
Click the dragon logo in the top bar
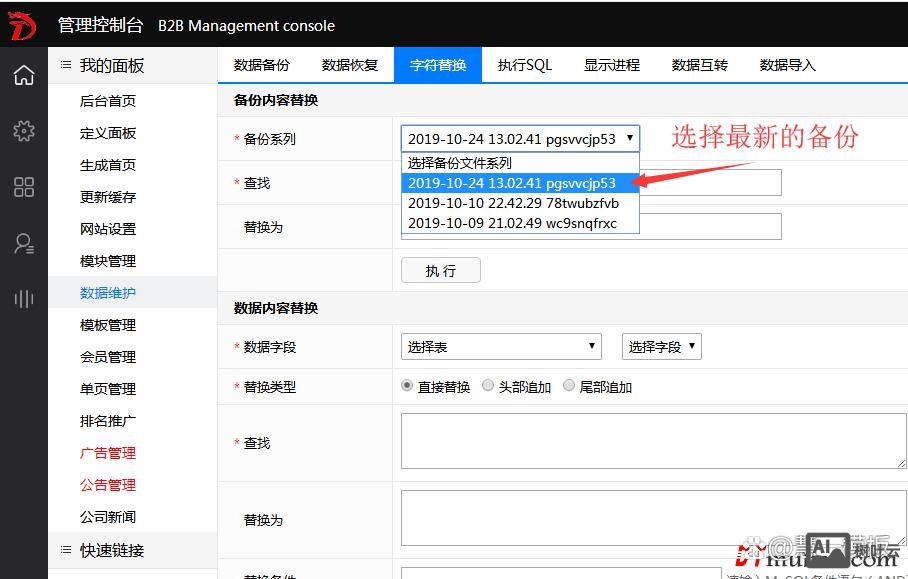point(22,25)
